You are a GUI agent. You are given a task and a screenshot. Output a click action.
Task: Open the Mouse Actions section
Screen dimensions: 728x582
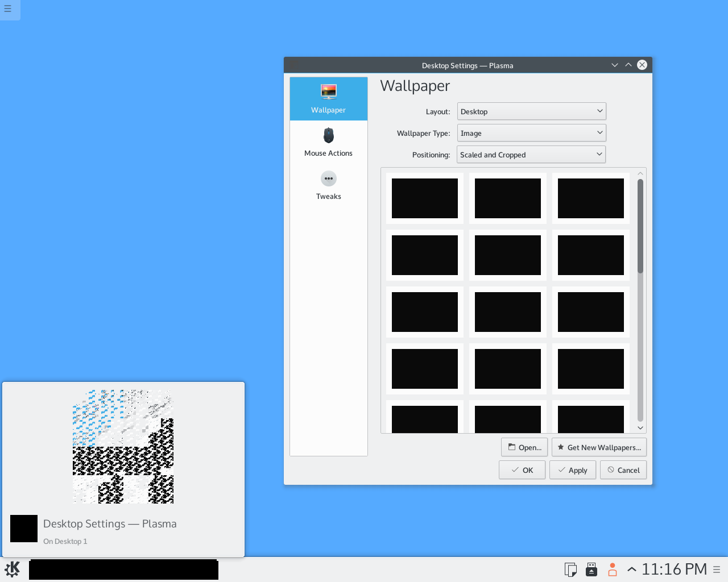tap(329, 142)
